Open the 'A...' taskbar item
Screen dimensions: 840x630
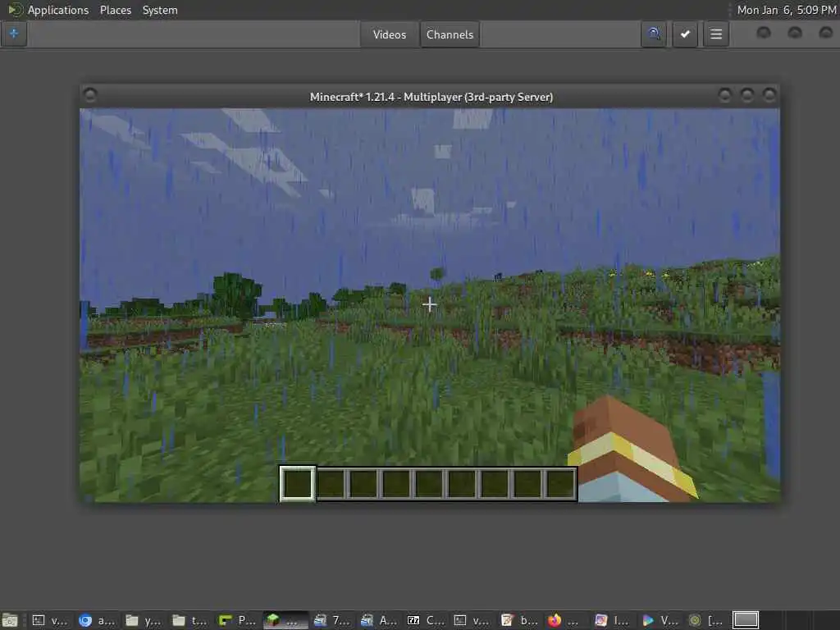(x=378, y=620)
